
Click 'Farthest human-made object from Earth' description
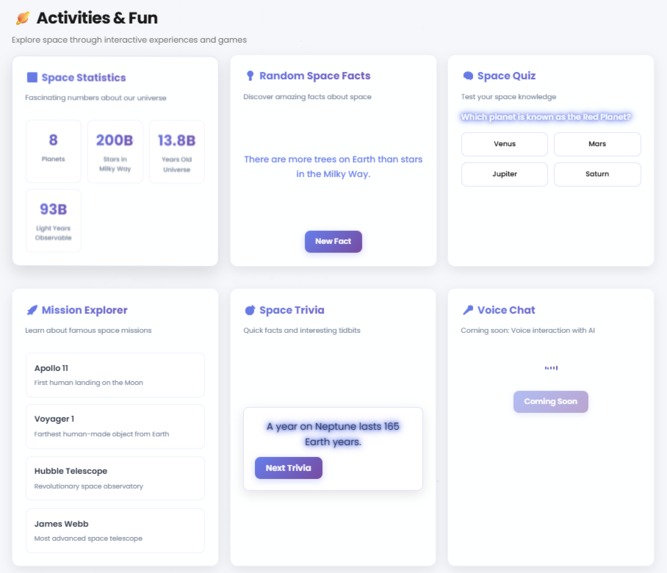(x=102, y=434)
